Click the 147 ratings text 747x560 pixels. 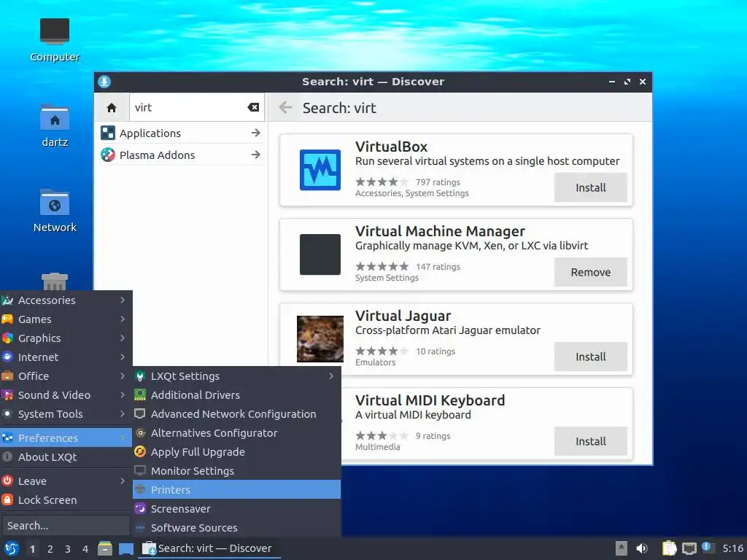[438, 267]
